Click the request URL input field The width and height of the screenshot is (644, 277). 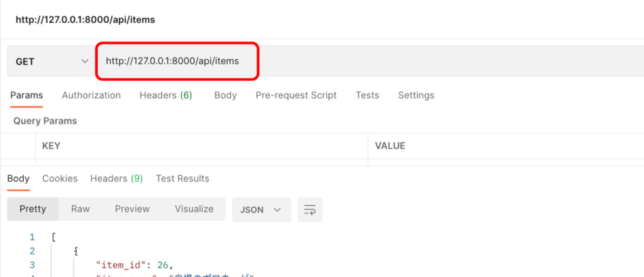(x=176, y=62)
